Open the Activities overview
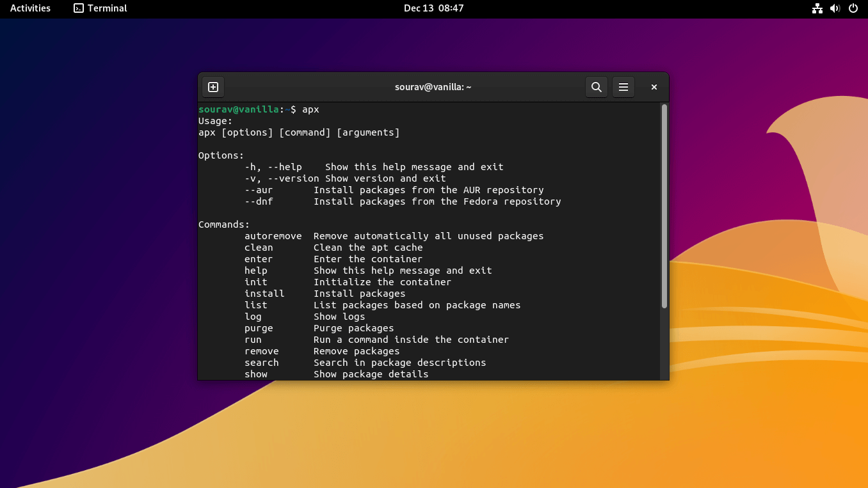The width and height of the screenshot is (868, 488). (x=29, y=8)
